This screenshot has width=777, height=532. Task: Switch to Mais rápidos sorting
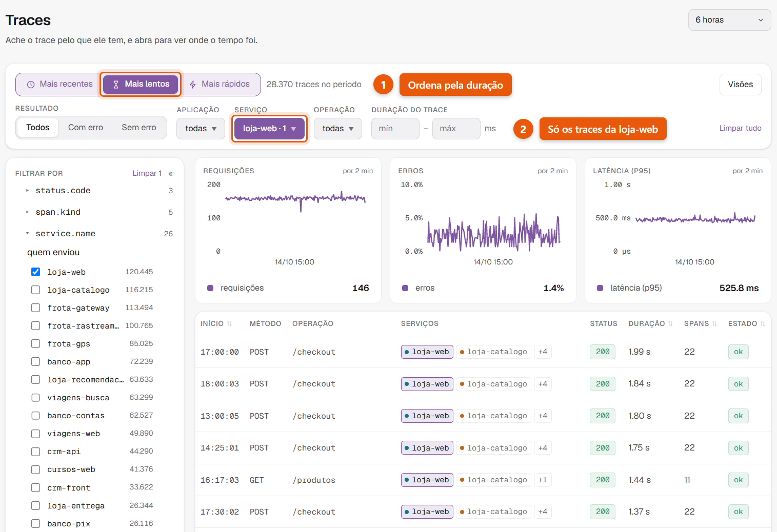(x=220, y=85)
